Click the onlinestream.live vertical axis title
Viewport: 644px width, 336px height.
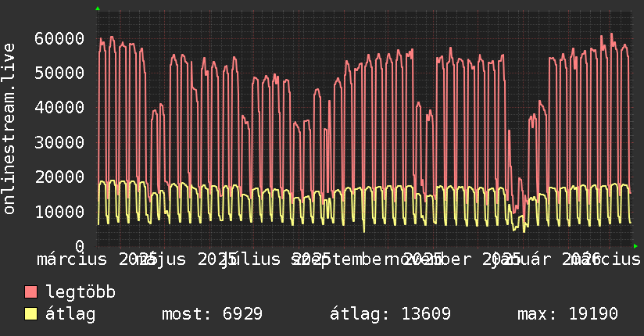[x=9, y=129]
